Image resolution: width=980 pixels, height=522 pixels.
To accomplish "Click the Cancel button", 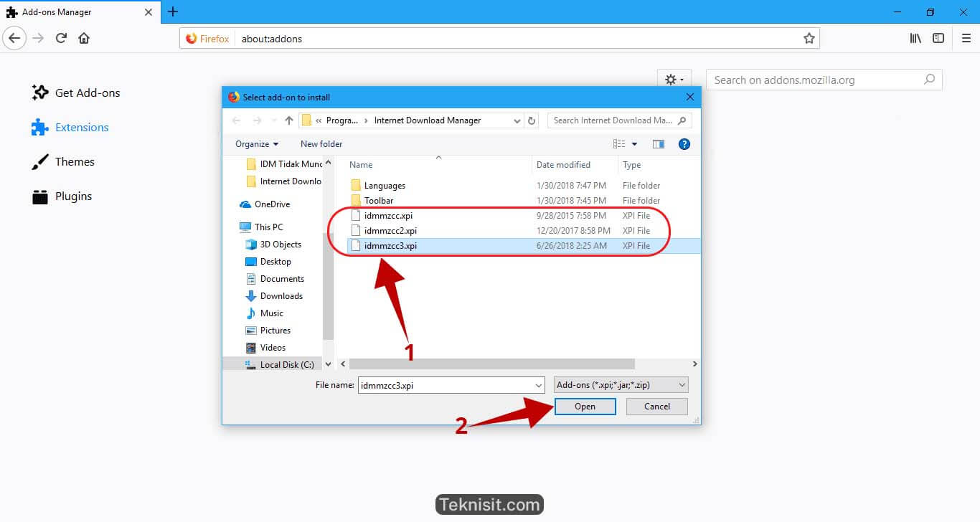I will (657, 407).
